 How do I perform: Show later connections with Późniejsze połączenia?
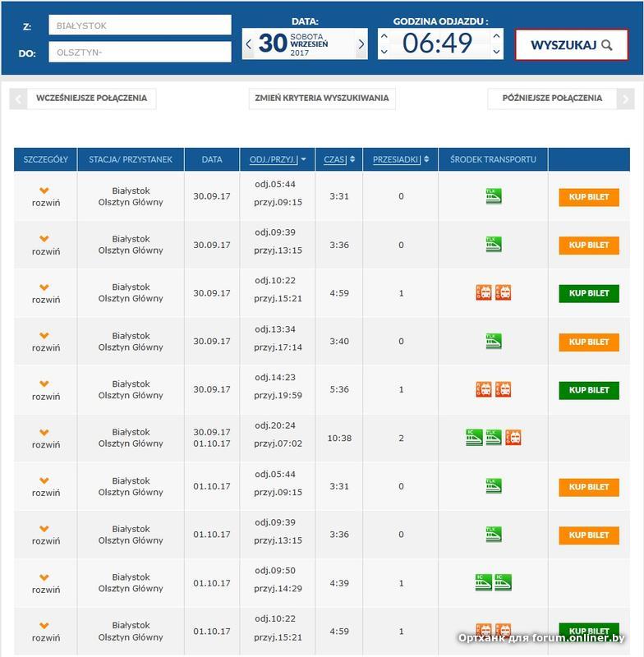click(x=552, y=99)
